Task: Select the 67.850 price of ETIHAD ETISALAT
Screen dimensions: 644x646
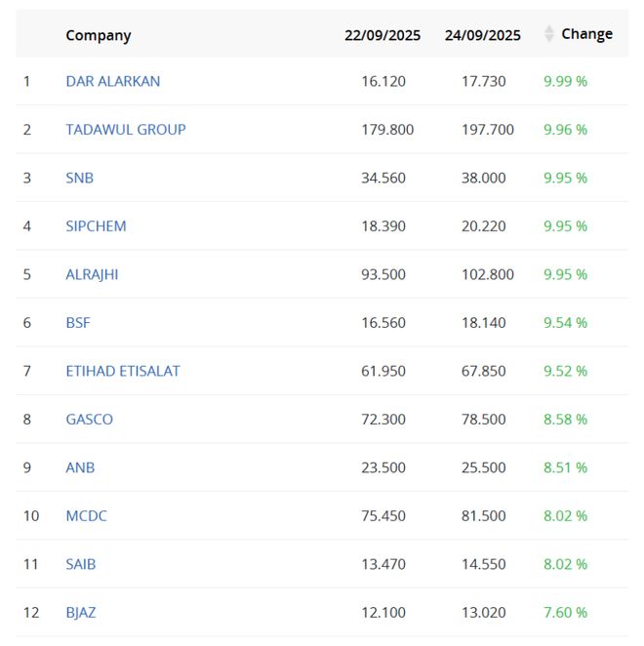Action: coord(483,371)
